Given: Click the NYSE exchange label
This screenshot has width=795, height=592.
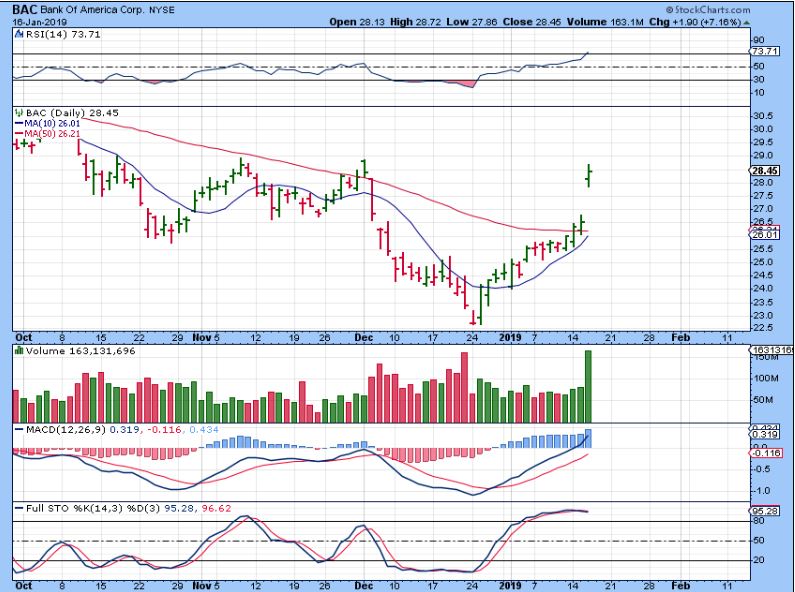Looking at the screenshot, I should [x=161, y=10].
